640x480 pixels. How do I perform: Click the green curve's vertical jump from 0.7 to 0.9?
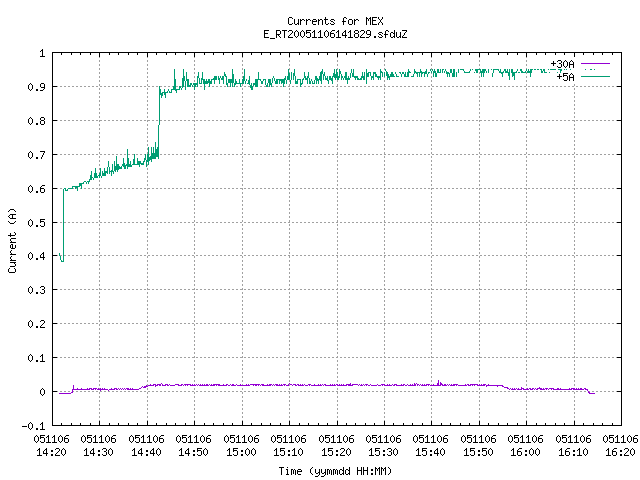[159, 122]
